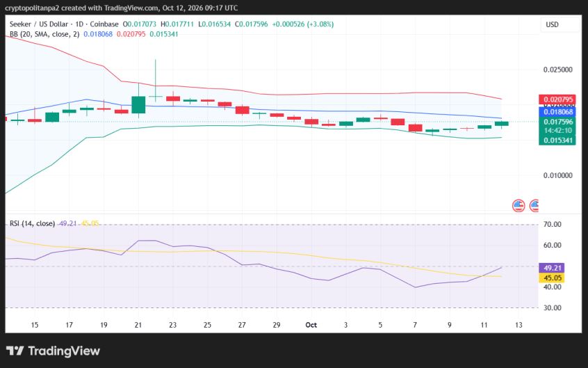588x368 pixels.
Task: Click the RSI 40.00 level label
Action: coord(552,287)
